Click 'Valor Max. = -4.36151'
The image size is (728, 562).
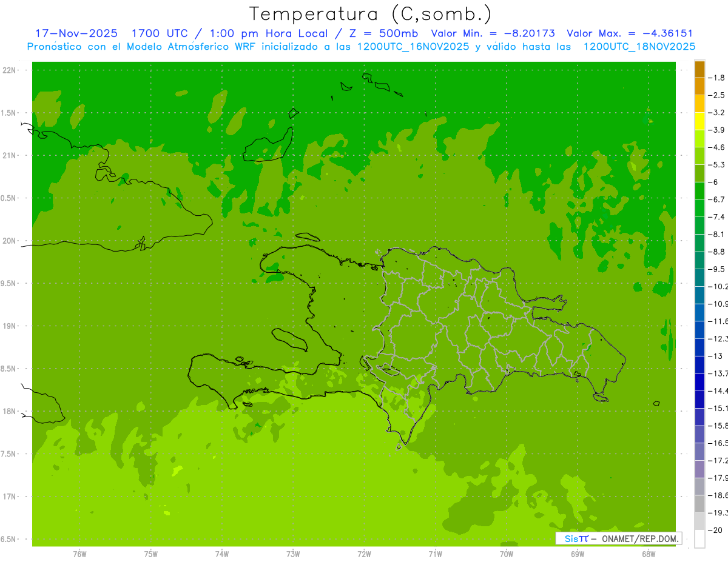[630, 33]
